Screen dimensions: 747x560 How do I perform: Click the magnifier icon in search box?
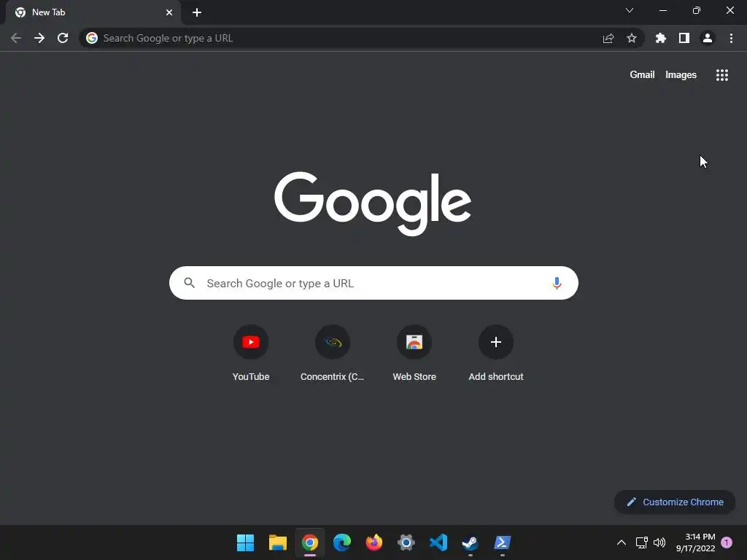189,283
